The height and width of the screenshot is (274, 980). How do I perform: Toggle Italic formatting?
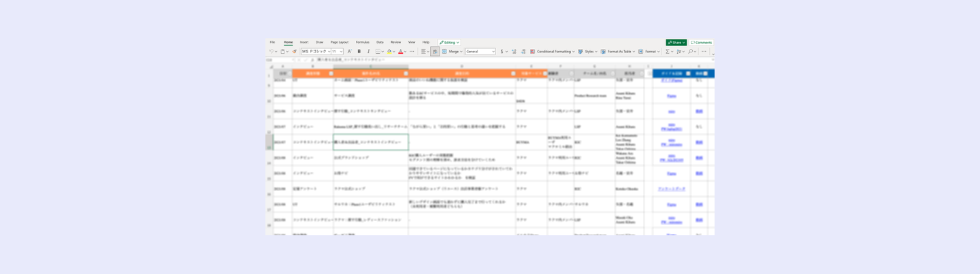(368, 52)
